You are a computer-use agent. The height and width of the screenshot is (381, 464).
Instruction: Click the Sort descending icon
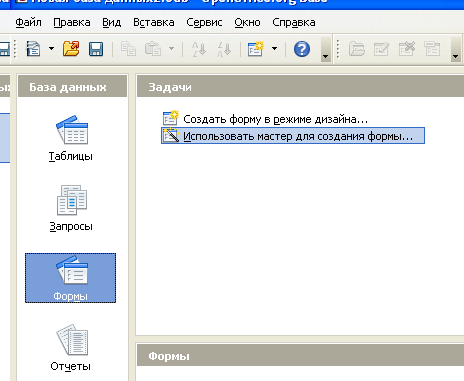pos(224,49)
